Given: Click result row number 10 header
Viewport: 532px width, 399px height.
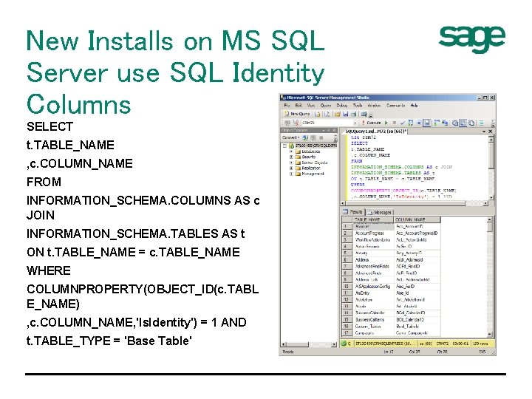Looking at the screenshot, I should 347,287.
